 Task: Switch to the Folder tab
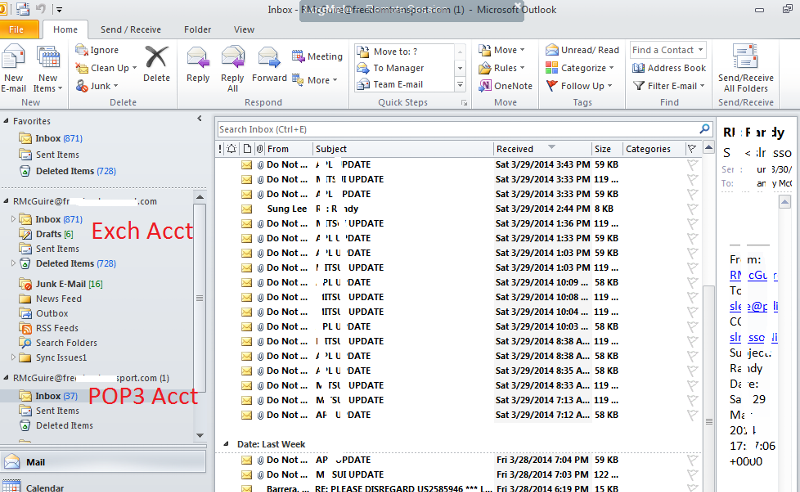pos(197,30)
